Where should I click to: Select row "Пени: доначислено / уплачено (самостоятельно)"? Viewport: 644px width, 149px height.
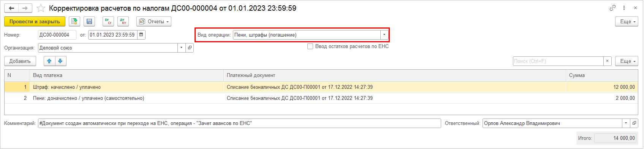pos(321,98)
